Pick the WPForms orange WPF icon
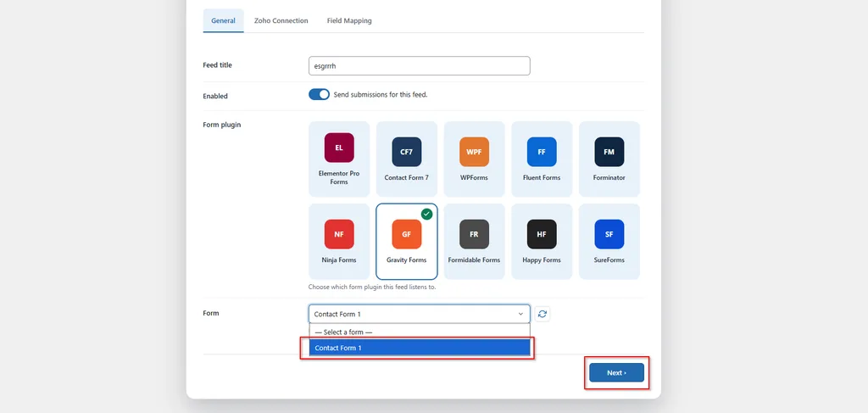The image size is (868, 413). coord(474,152)
